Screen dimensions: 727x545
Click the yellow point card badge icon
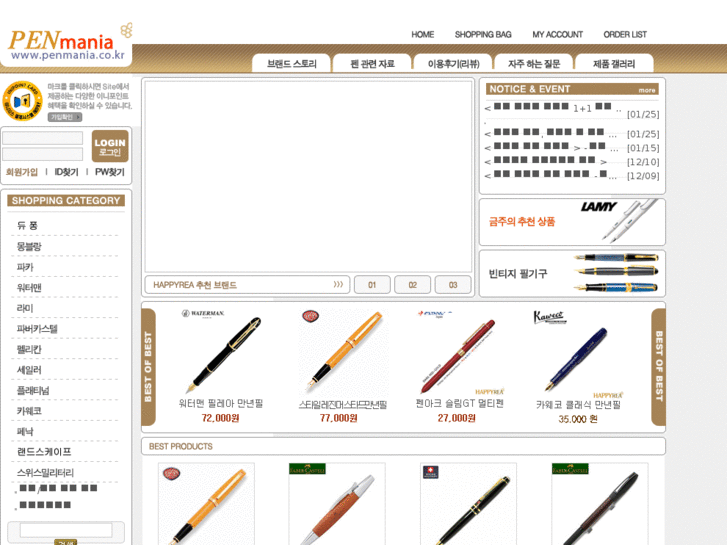click(x=22, y=101)
